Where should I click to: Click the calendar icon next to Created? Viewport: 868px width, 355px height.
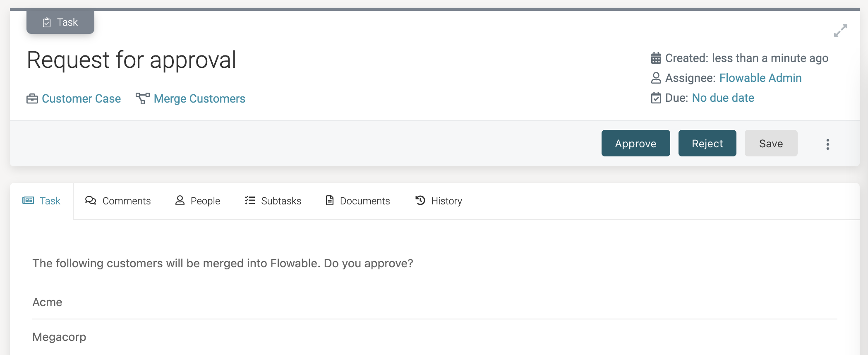656,58
